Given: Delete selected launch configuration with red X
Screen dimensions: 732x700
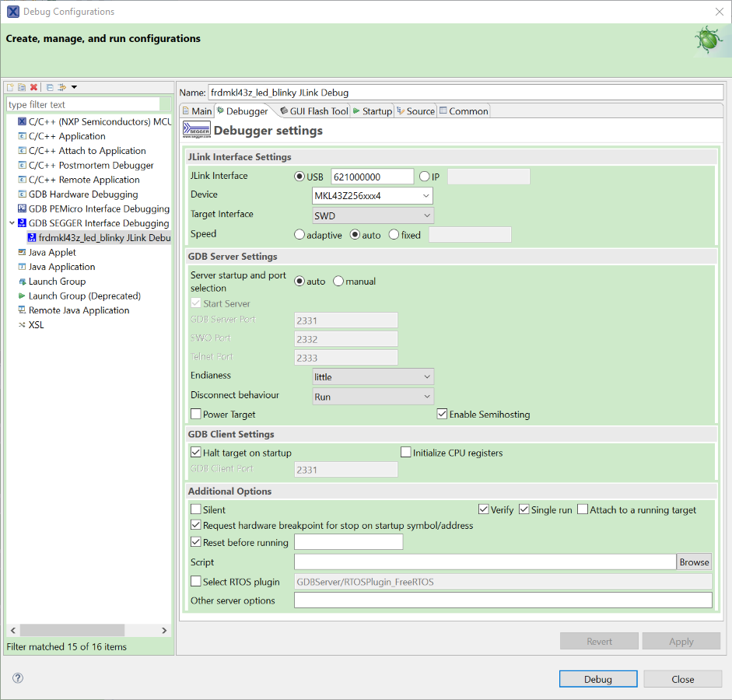Looking at the screenshot, I should pos(33,87).
